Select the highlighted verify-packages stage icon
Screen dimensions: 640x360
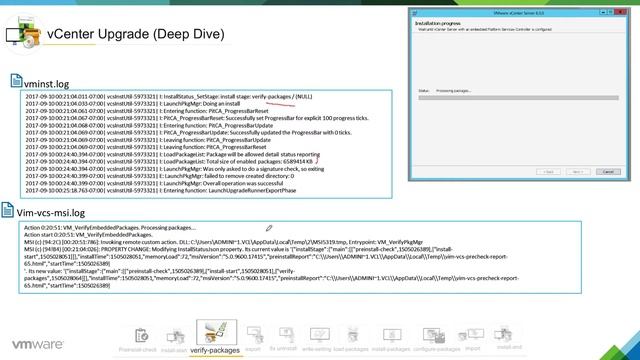[216, 332]
